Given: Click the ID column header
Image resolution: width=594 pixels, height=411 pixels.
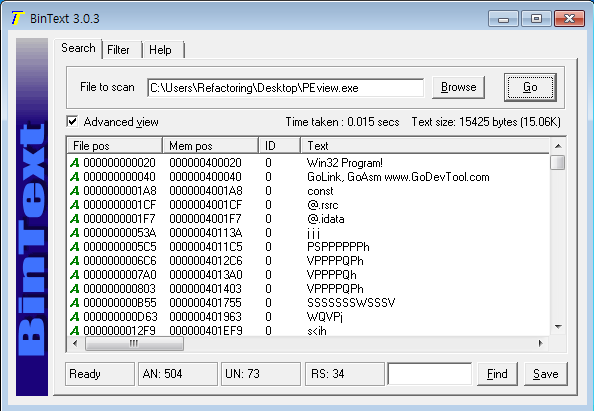Looking at the screenshot, I should [280, 146].
